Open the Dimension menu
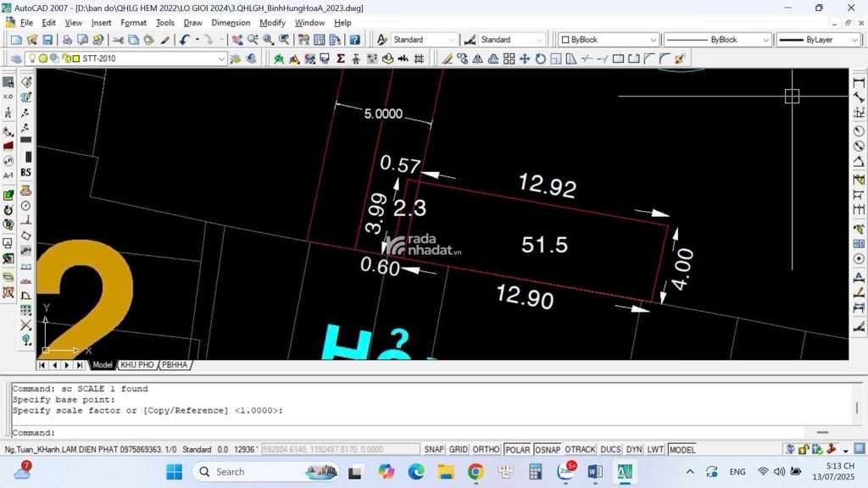Image resolution: width=868 pixels, height=488 pixels. (x=231, y=23)
